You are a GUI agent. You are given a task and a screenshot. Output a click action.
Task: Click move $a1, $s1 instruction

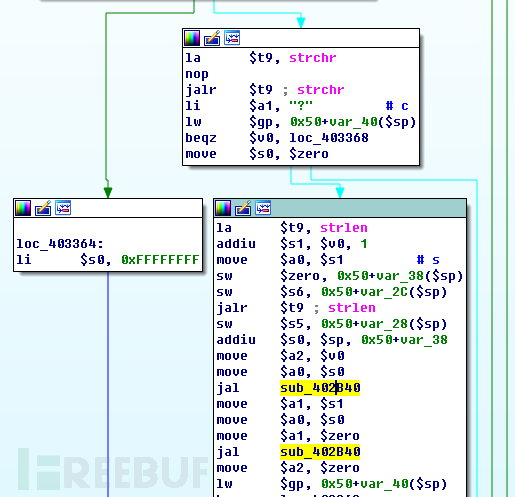(280, 404)
